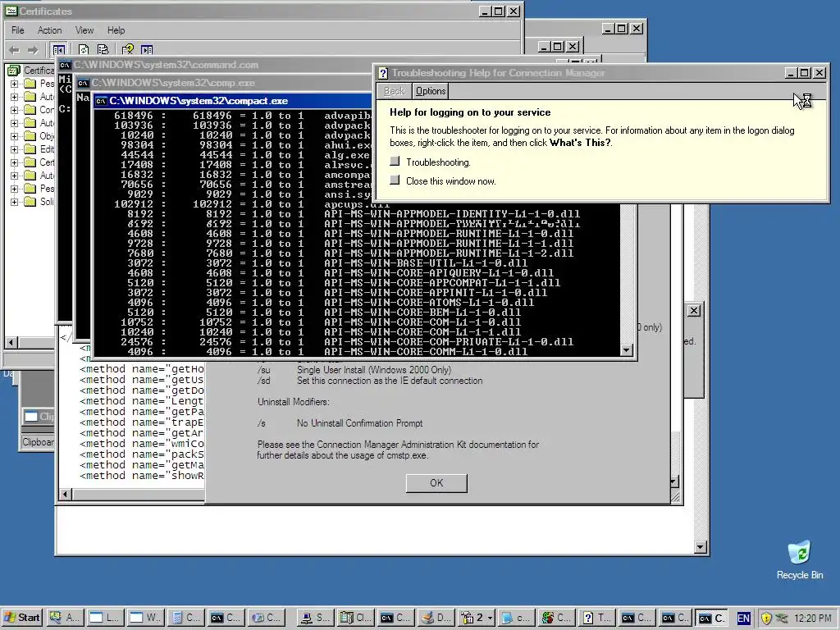Click command.com title bar system icon

click(65, 65)
